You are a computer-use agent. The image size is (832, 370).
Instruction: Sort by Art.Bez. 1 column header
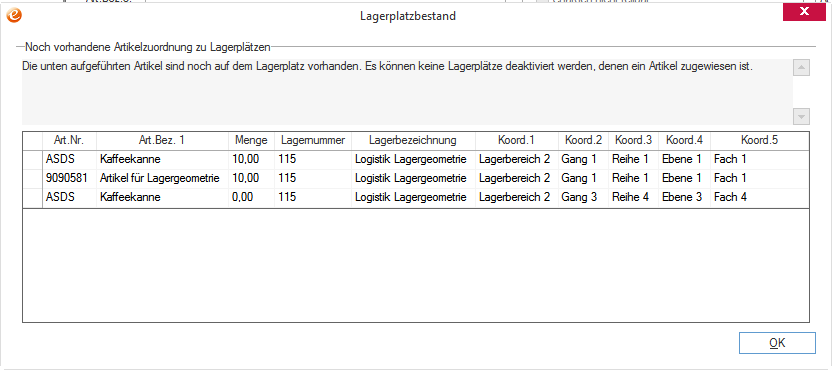(162, 141)
